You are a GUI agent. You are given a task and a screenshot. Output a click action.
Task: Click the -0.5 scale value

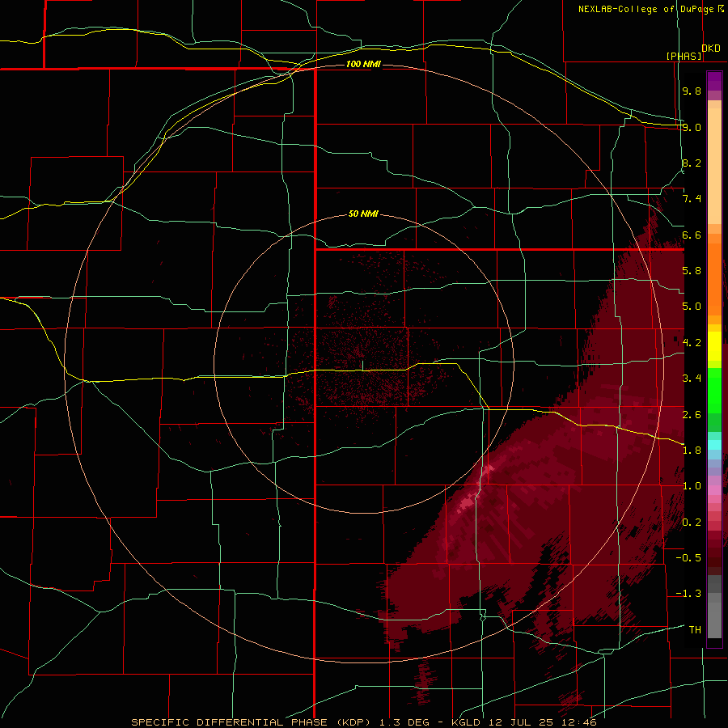689,558
